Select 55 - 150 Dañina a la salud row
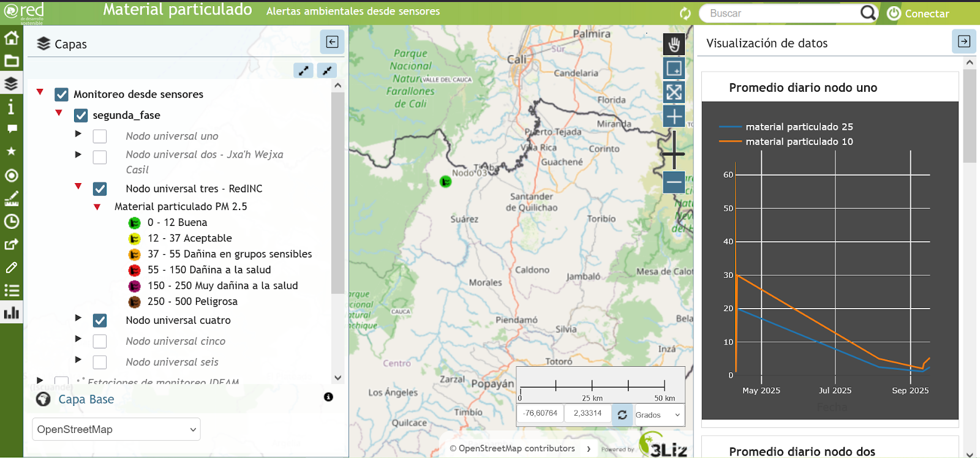The height and width of the screenshot is (458, 980). click(x=200, y=269)
